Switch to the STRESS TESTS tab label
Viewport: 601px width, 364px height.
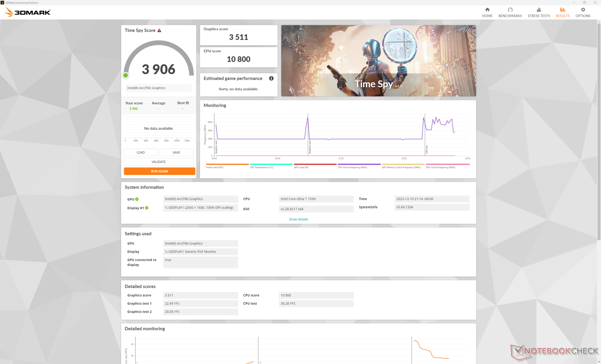(x=539, y=16)
